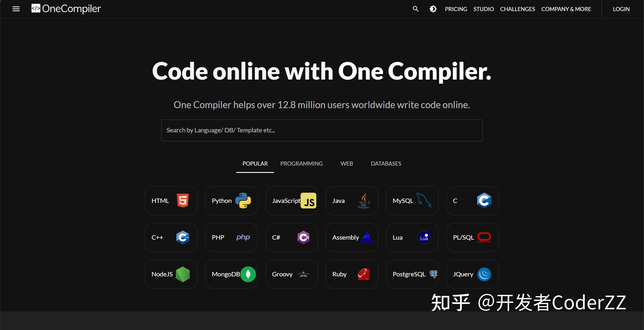Click the language search input field
Screen dimensions: 644x330
tap(322, 130)
